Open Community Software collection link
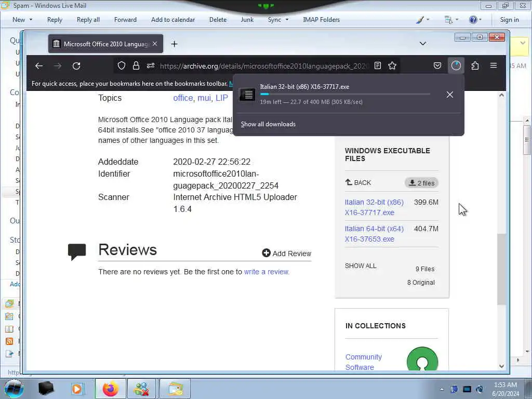This screenshot has width=532, height=399. 363,362
